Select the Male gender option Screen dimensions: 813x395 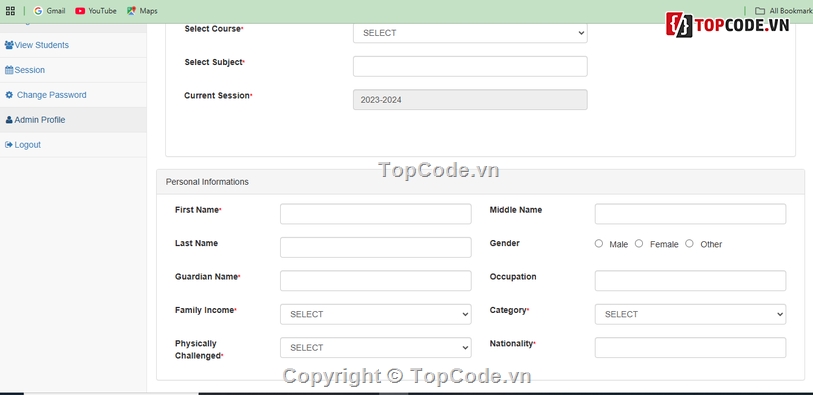(599, 243)
